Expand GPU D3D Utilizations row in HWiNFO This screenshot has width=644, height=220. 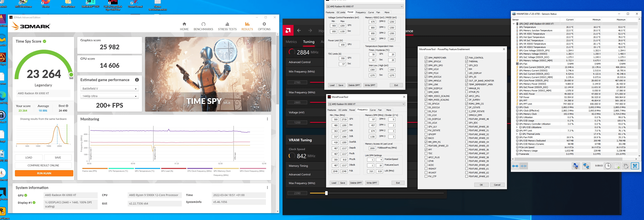(x=517, y=127)
